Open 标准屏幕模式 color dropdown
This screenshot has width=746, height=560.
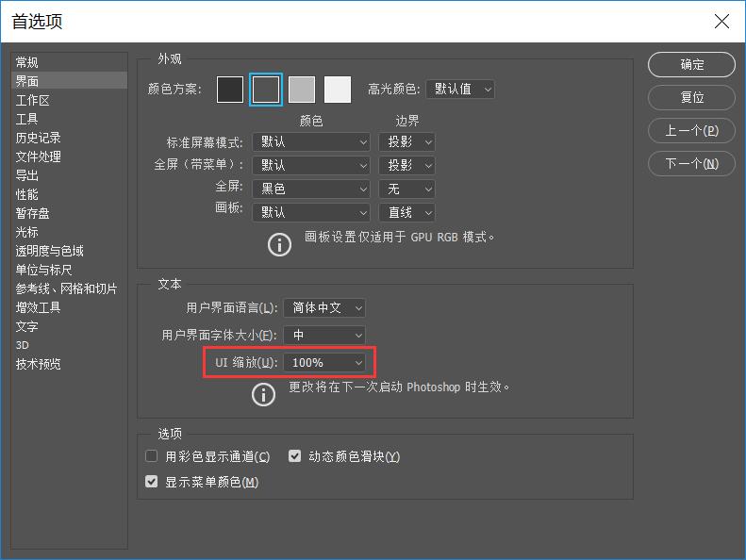311,141
